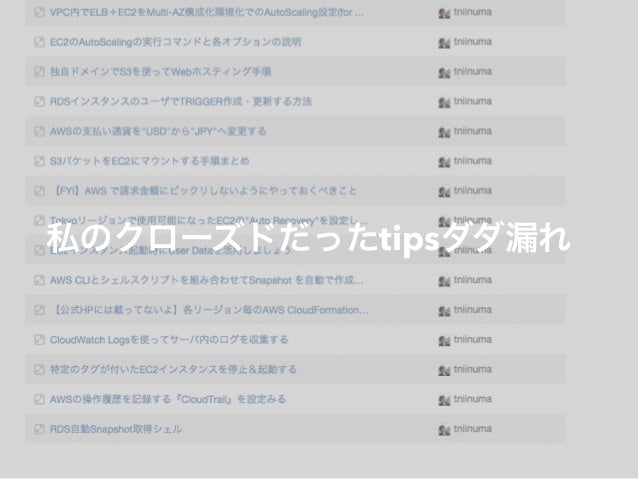Viewport: 638px width, 479px height.
Task: Select author name tniinuma in the 【FYI】AWS row
Action: point(473,190)
